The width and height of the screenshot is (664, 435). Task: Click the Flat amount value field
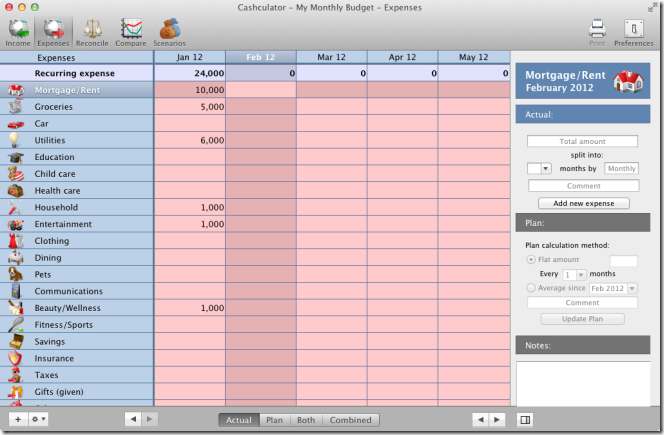coord(623,260)
